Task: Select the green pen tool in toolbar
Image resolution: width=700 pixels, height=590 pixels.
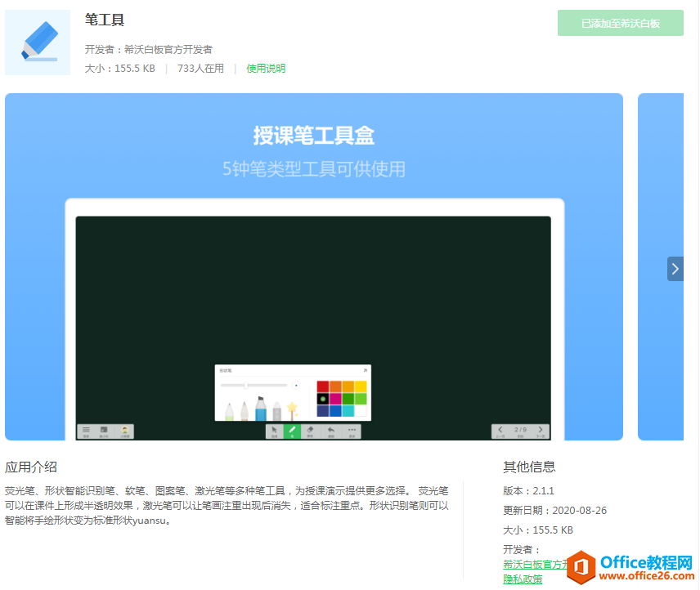Action: pyautogui.click(x=292, y=431)
